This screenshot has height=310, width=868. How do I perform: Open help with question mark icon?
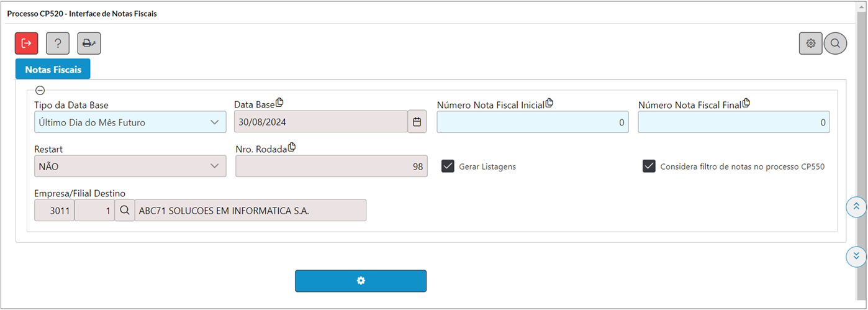(58, 43)
